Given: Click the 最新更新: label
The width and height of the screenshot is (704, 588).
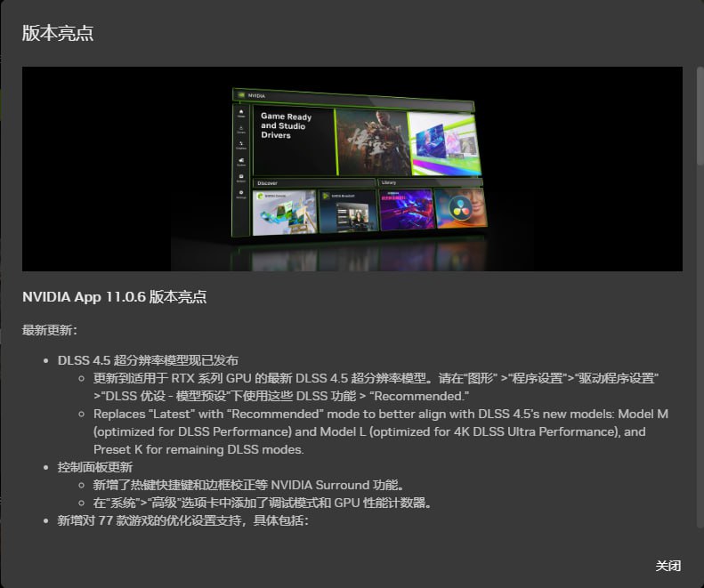Looking at the screenshot, I should point(49,330).
